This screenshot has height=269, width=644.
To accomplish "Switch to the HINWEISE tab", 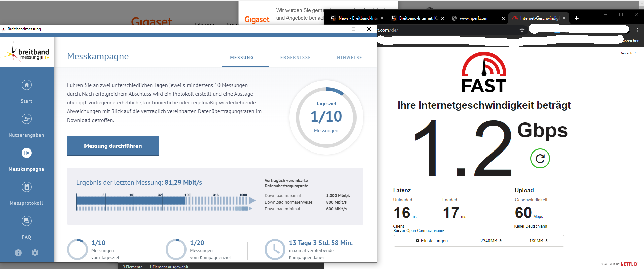I will click(349, 58).
